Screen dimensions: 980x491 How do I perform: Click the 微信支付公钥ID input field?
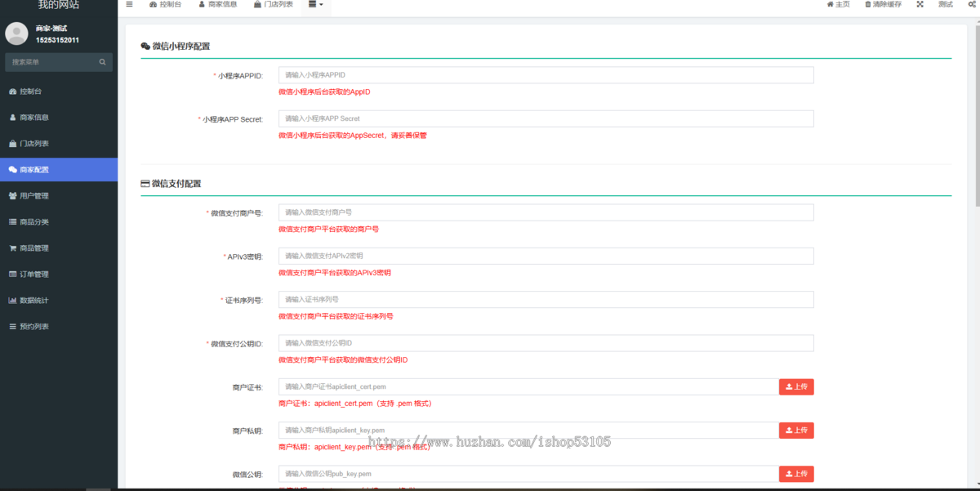546,343
